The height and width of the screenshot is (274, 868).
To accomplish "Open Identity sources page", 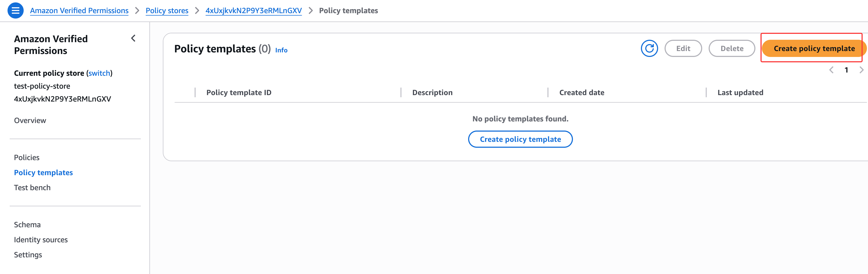I will pyautogui.click(x=41, y=240).
